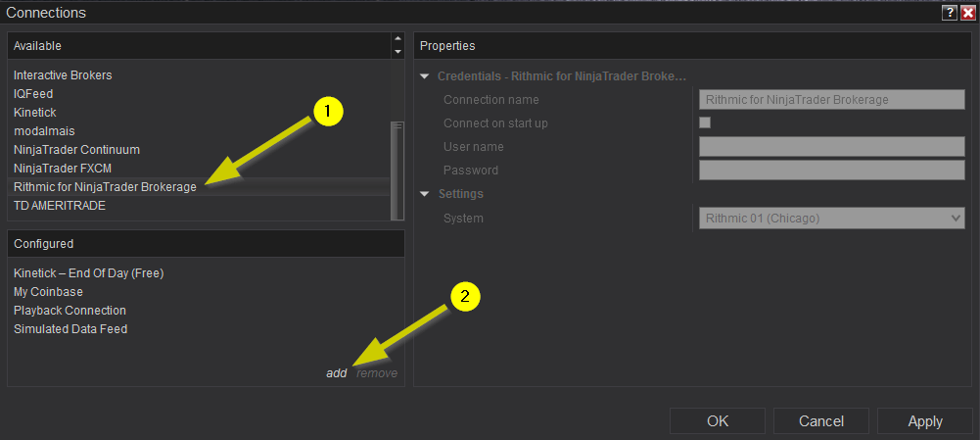980x440 pixels.
Task: Open the help question mark icon
Action: (949, 13)
